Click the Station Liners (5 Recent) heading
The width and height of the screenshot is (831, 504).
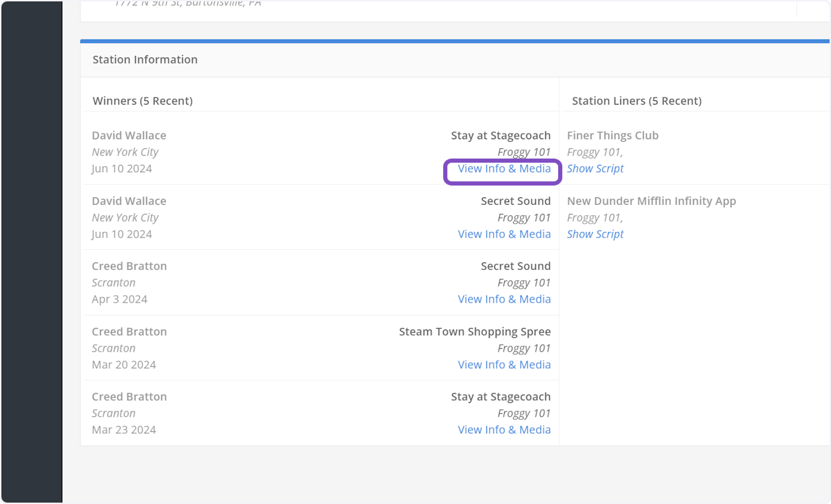(x=636, y=101)
